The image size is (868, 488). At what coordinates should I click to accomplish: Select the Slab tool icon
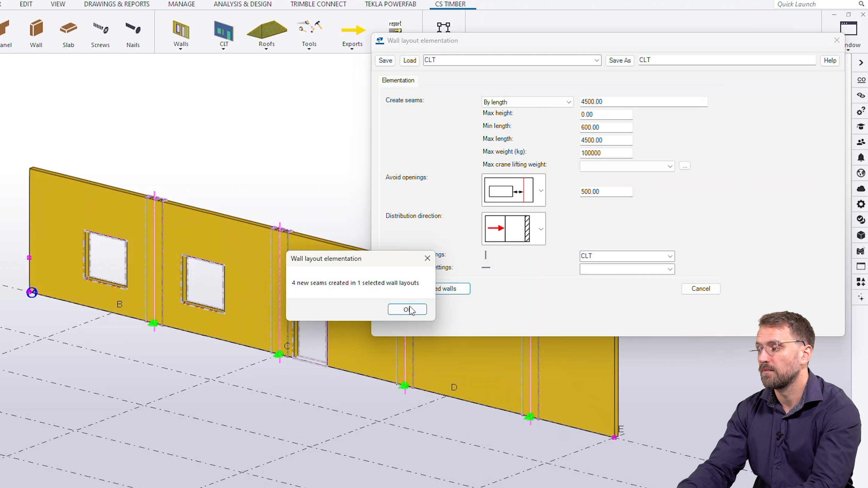click(x=68, y=33)
